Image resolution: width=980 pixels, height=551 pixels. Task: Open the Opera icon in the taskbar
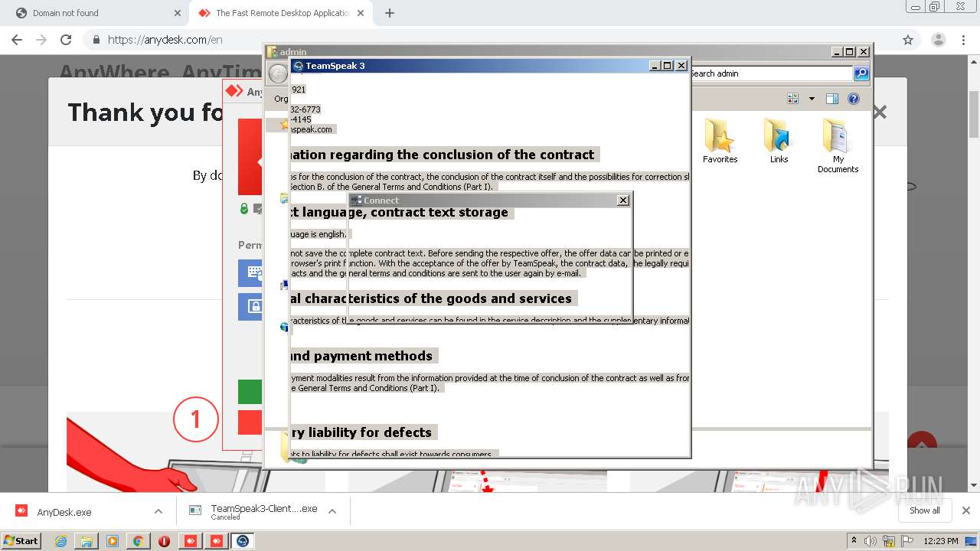coord(164,541)
